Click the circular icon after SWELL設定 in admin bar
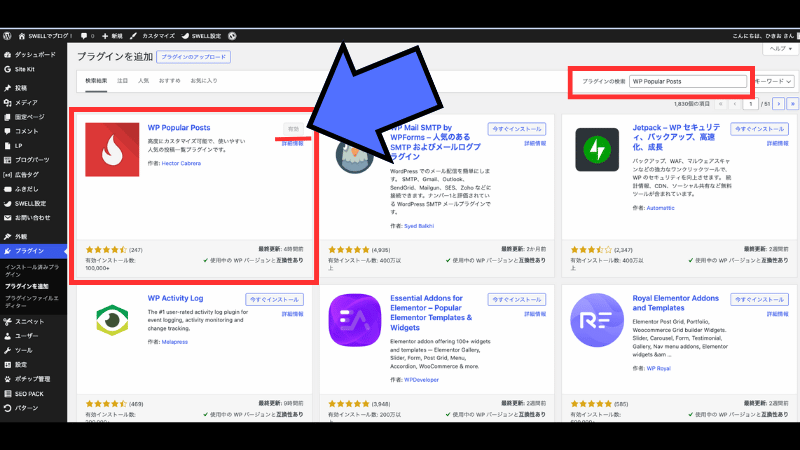The width and height of the screenshot is (800, 450). coord(232,36)
